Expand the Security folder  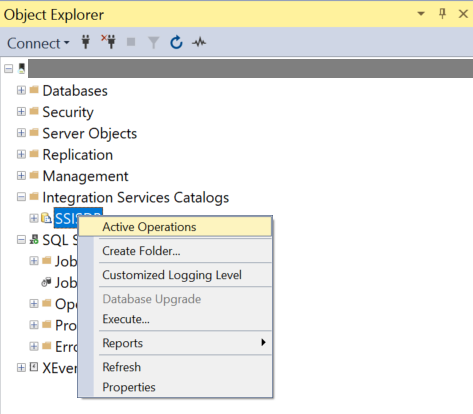pyautogui.click(x=21, y=112)
